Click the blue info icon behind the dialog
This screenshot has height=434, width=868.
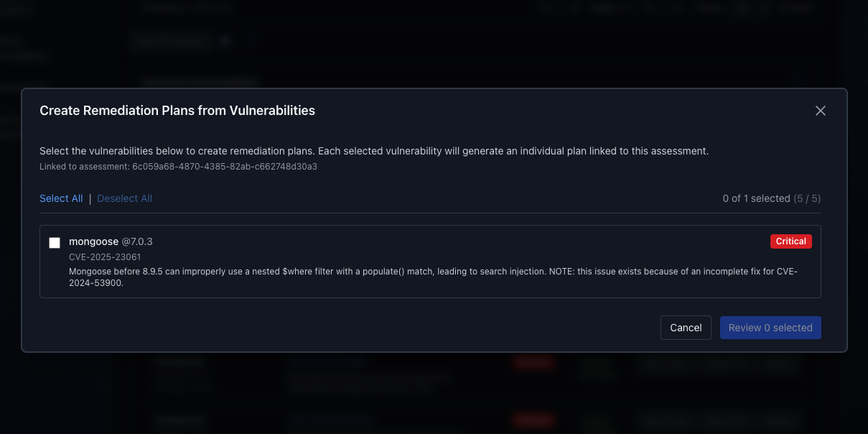tap(224, 41)
